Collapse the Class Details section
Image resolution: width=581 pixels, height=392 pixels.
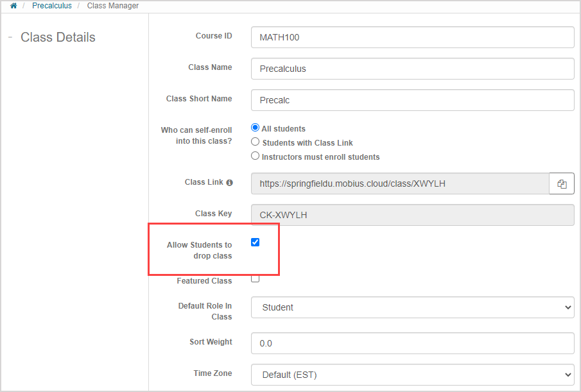tap(10, 37)
